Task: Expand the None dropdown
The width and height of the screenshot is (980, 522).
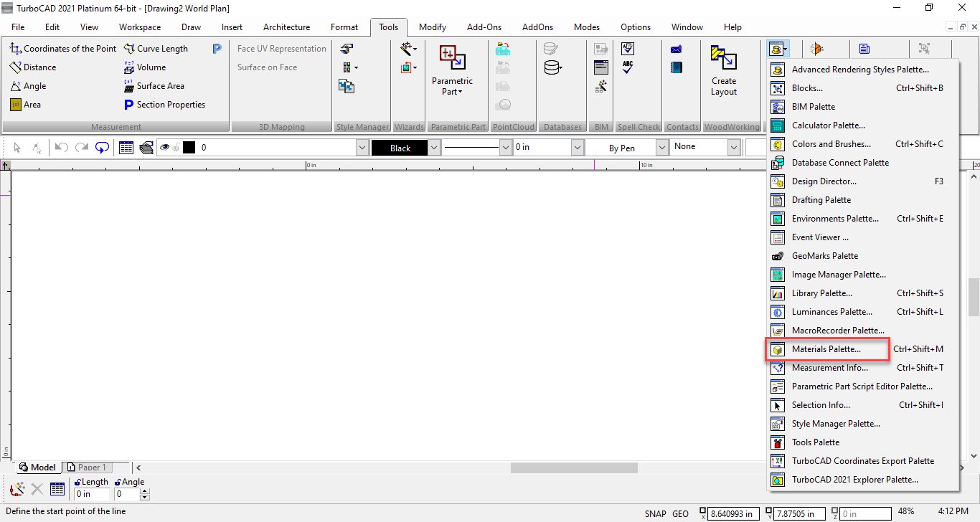Action: click(x=734, y=148)
